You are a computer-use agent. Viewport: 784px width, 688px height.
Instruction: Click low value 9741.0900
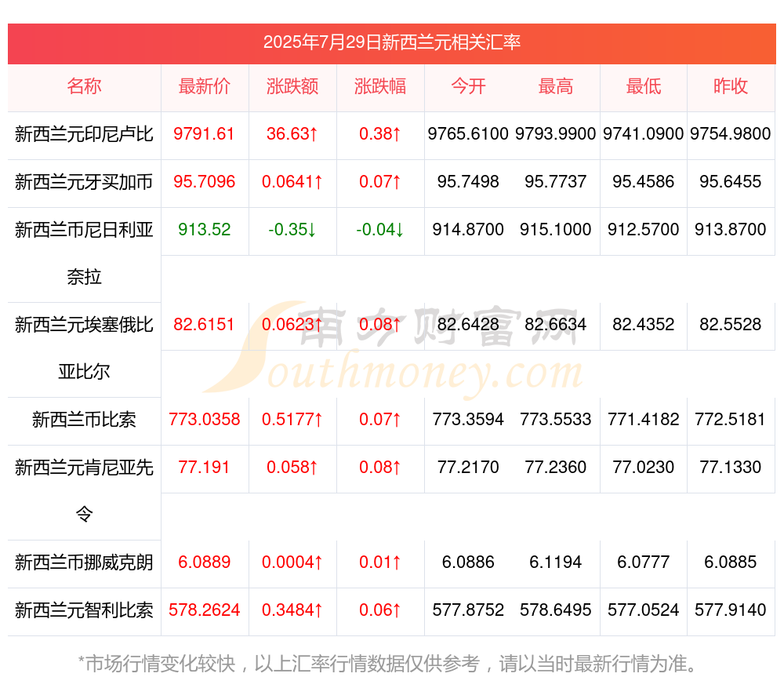644,134
